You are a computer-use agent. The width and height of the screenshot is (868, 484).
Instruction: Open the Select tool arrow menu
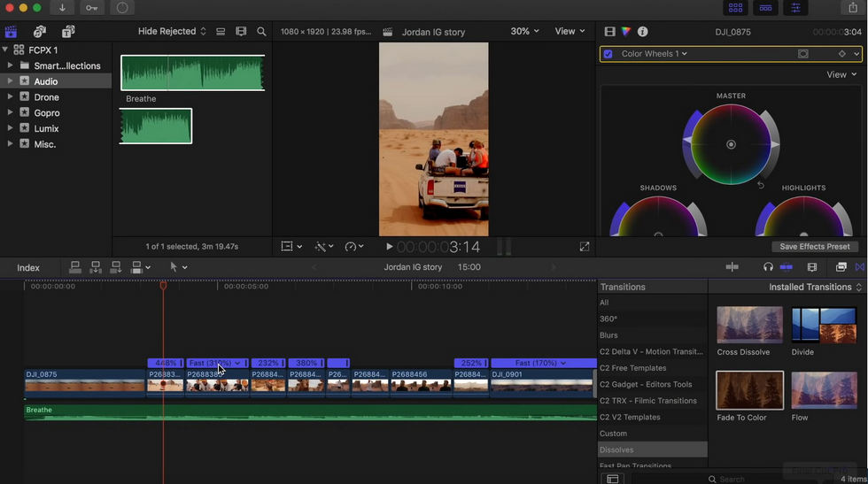(x=178, y=267)
